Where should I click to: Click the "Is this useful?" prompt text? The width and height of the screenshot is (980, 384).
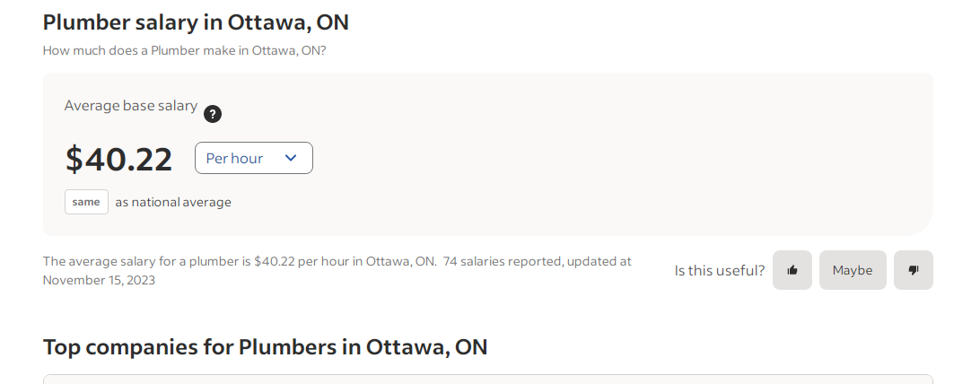pyautogui.click(x=720, y=270)
